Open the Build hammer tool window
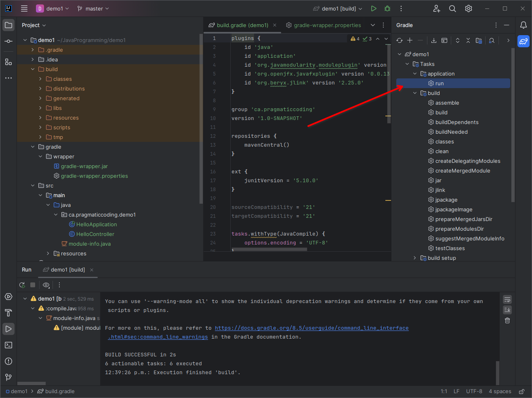 (8, 313)
